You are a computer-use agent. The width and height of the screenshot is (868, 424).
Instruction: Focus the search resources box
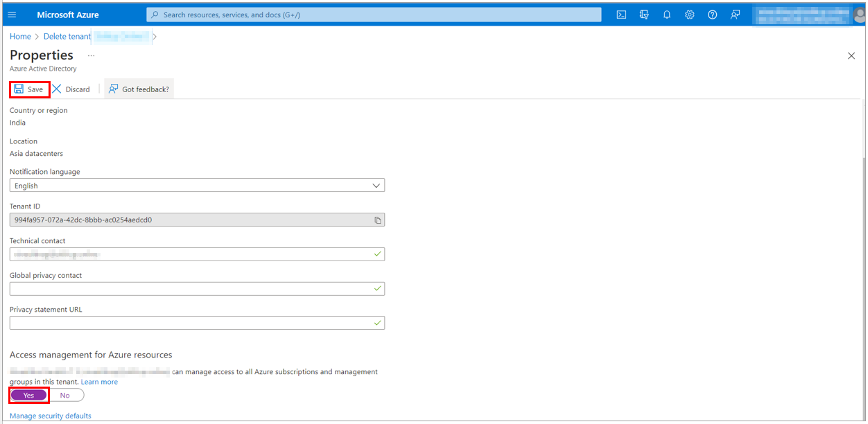(x=374, y=15)
